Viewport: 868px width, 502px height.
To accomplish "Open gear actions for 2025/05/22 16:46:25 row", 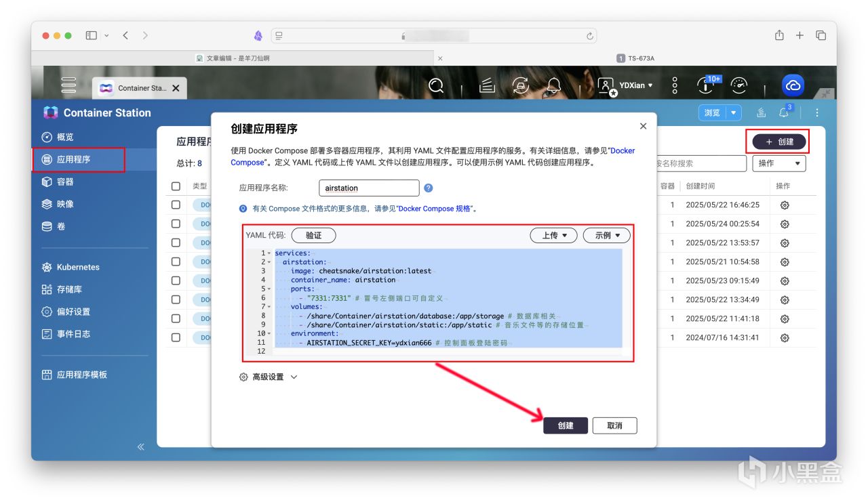I will pyautogui.click(x=785, y=205).
